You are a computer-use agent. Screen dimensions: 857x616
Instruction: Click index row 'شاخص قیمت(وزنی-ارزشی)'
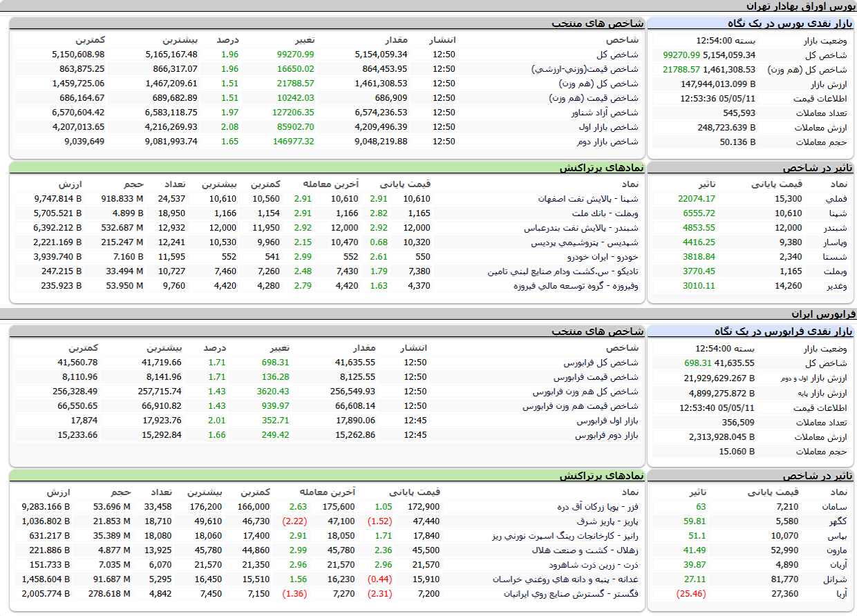point(585,69)
